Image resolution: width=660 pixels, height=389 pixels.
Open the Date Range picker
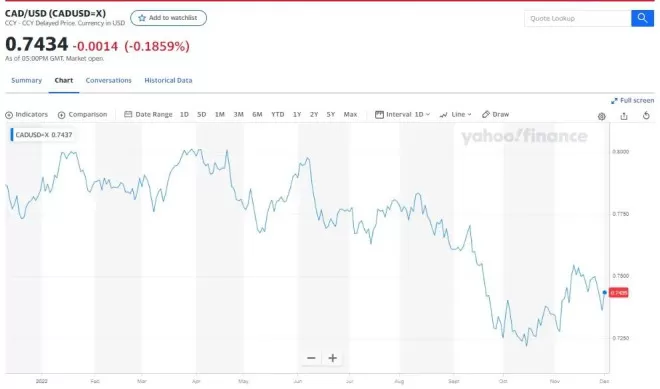148,115
